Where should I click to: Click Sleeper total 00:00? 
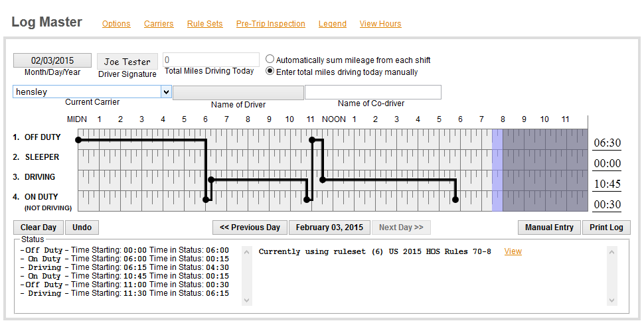607,163
